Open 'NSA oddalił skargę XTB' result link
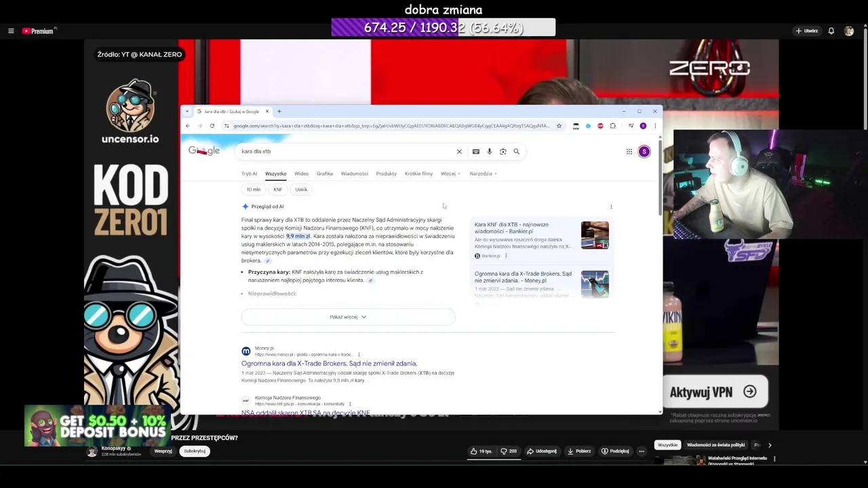 [x=306, y=412]
